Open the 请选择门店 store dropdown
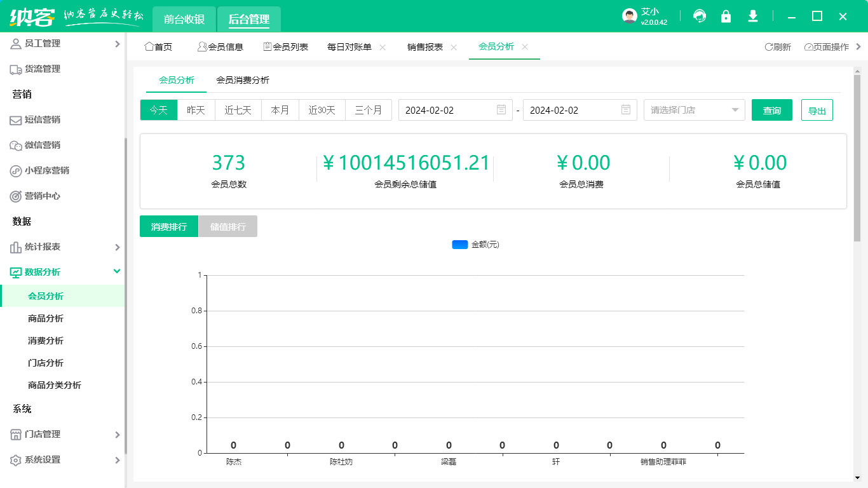 tap(694, 109)
